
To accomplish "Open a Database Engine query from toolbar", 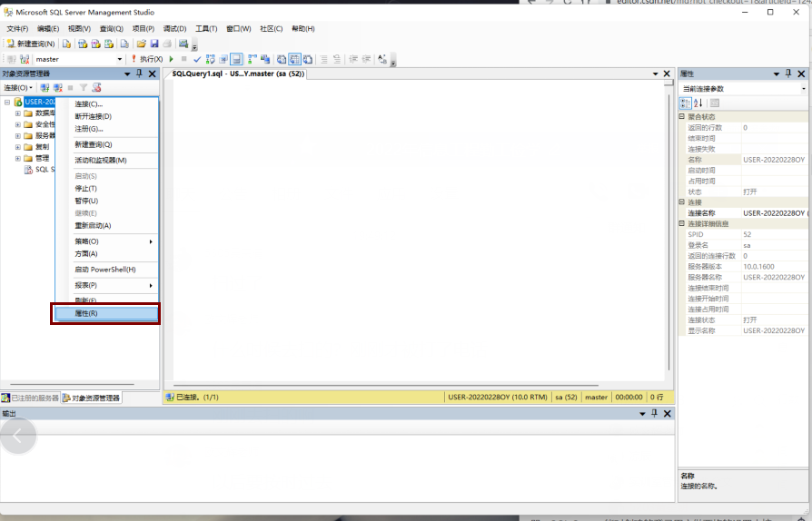I will 66,44.
